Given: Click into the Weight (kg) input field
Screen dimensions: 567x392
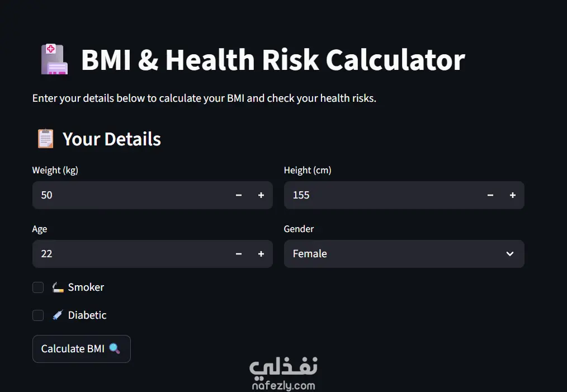Looking at the screenshot, I should pos(129,195).
